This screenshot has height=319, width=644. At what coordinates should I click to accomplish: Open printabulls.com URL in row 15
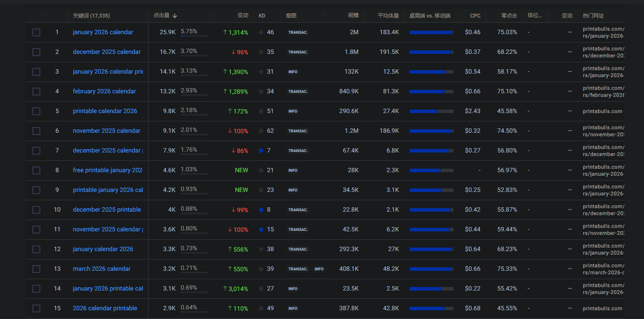click(602, 308)
